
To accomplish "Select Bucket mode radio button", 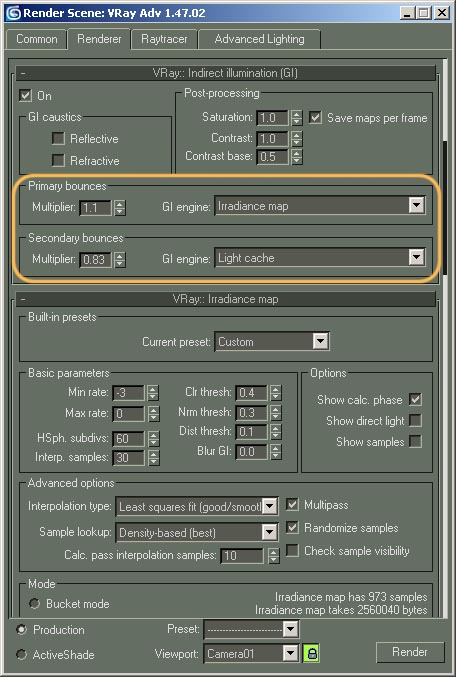I will tap(35, 603).
